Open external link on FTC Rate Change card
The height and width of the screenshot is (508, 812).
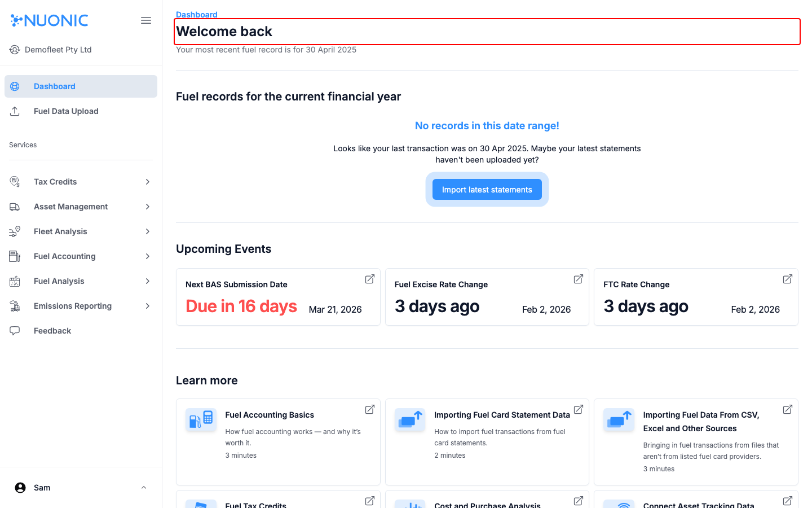pos(788,279)
